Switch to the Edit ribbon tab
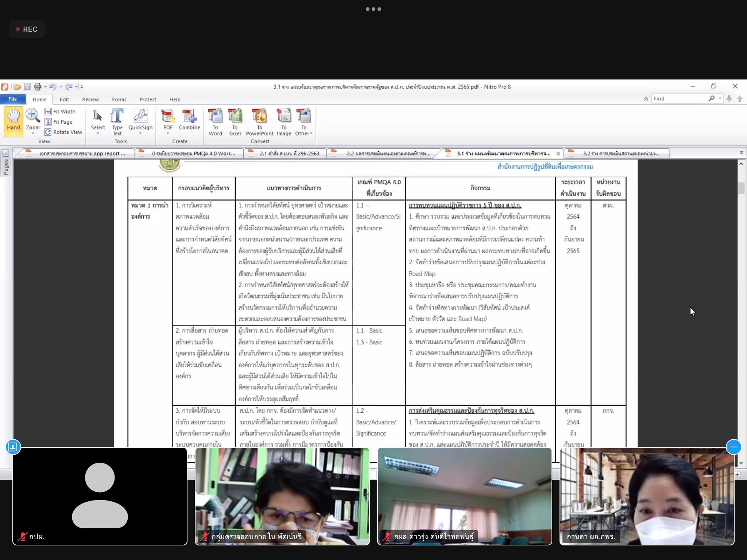 click(x=64, y=99)
